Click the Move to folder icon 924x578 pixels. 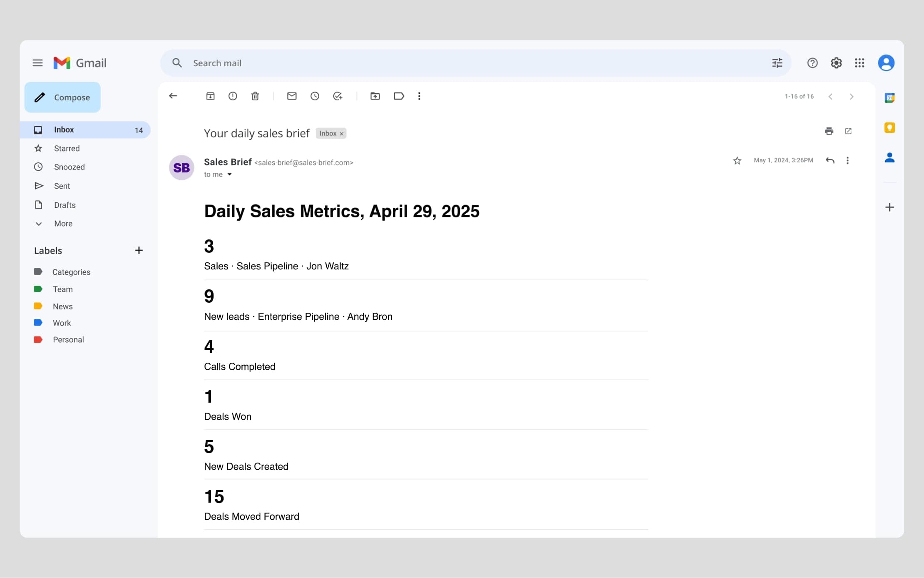click(x=375, y=96)
